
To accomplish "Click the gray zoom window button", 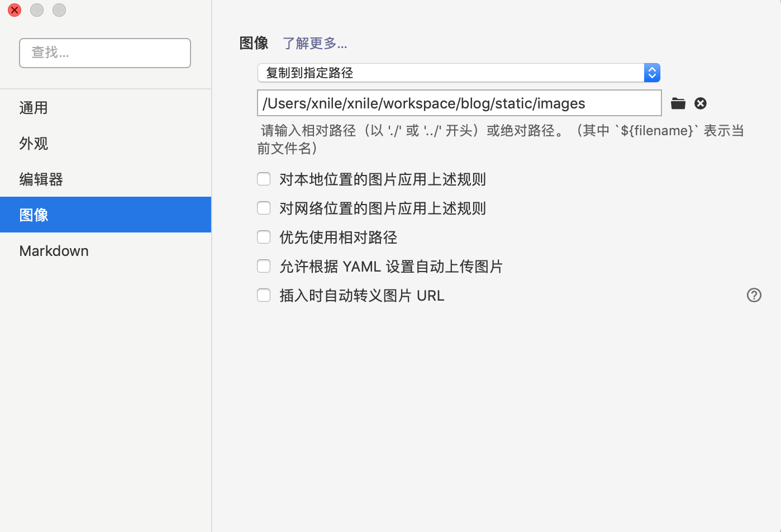I will (x=59, y=10).
